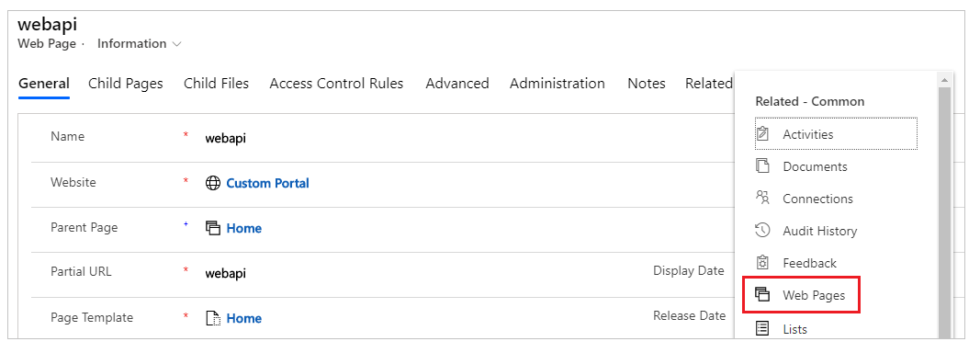
Task: Click the Web Pages stacked-window icon
Action: point(762,295)
